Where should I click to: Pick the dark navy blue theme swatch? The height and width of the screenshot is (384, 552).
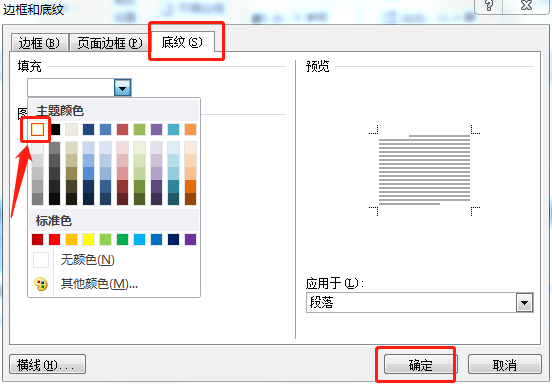pos(88,129)
